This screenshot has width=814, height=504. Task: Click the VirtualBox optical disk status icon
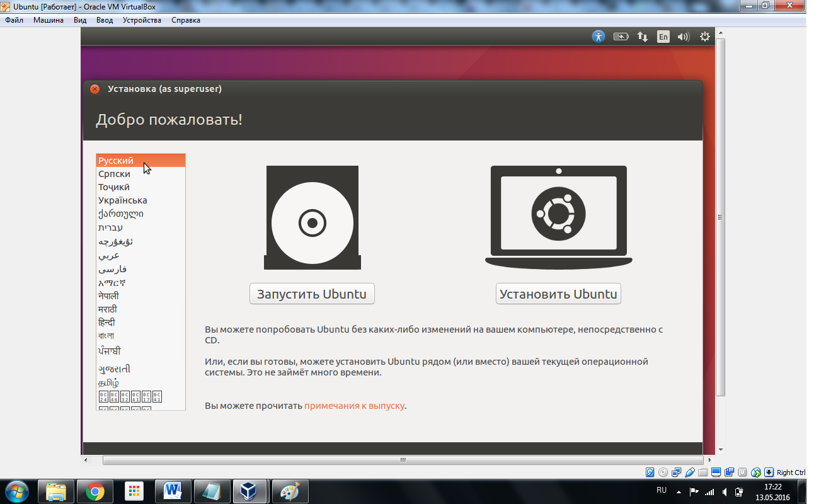tap(663, 472)
